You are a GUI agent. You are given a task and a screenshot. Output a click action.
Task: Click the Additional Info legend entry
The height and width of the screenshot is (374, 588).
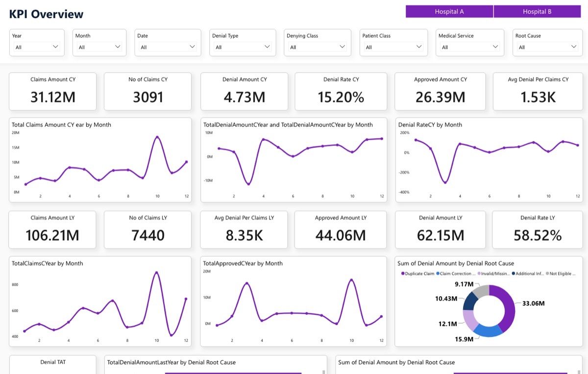[528, 274]
